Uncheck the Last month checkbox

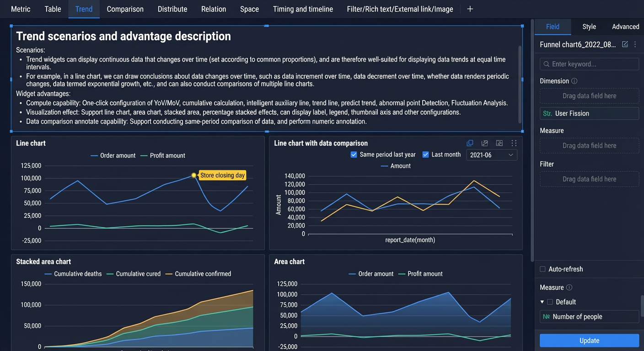pyautogui.click(x=425, y=154)
